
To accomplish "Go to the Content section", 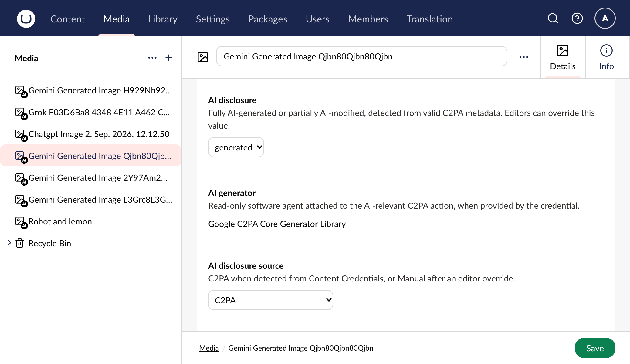I will coord(67,19).
